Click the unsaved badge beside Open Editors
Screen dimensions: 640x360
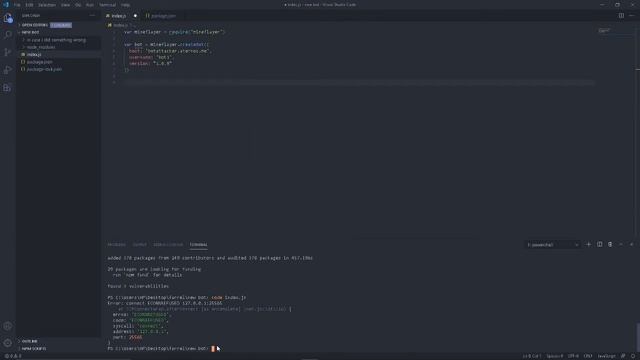click(x=61, y=25)
